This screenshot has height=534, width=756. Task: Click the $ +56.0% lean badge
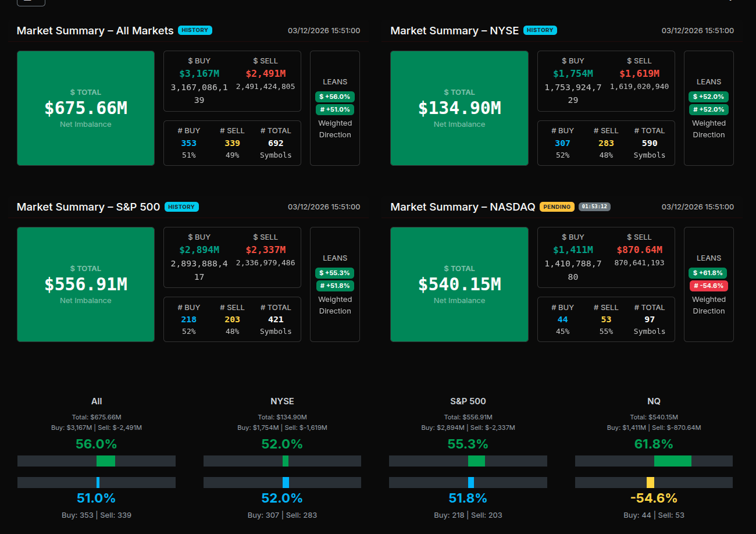335,97
